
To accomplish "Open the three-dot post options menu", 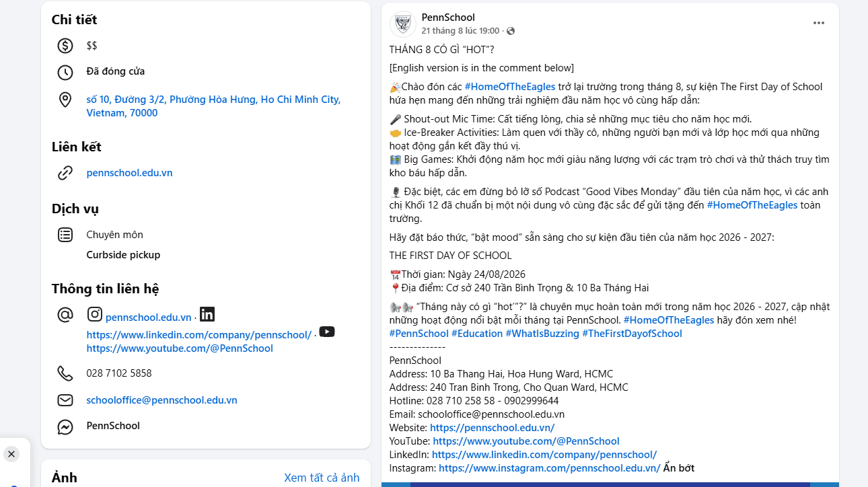I will 819,23.
